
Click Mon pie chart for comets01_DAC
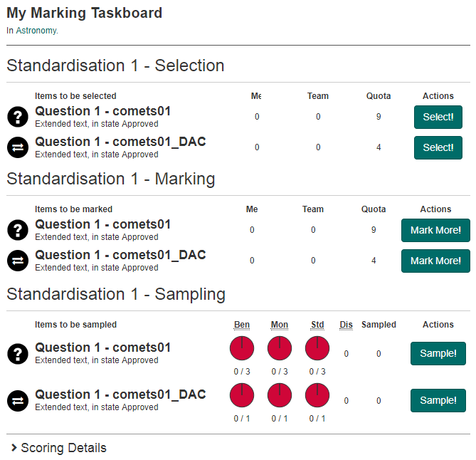coord(280,396)
